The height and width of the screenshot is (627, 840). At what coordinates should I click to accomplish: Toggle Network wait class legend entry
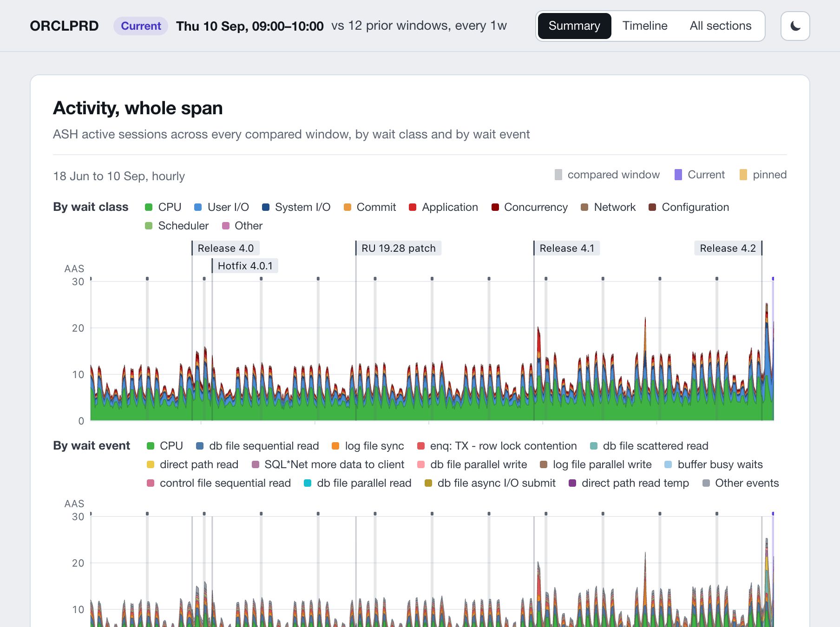[608, 207]
